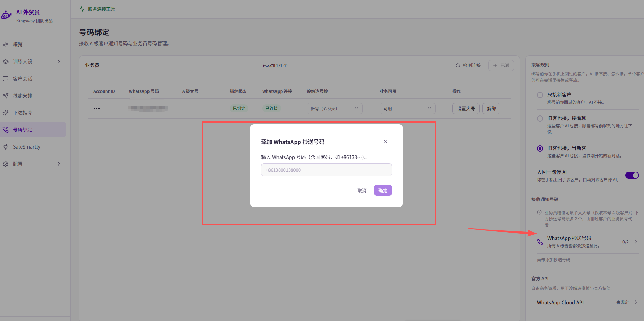The image size is (644, 321).
Task: Focus the WhatsApp number input field
Action: point(327,170)
